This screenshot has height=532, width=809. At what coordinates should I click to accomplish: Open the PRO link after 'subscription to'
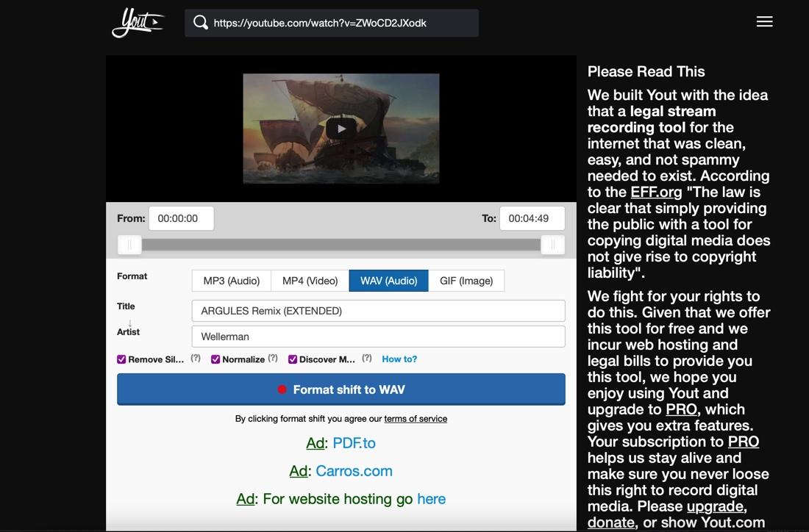744,442
